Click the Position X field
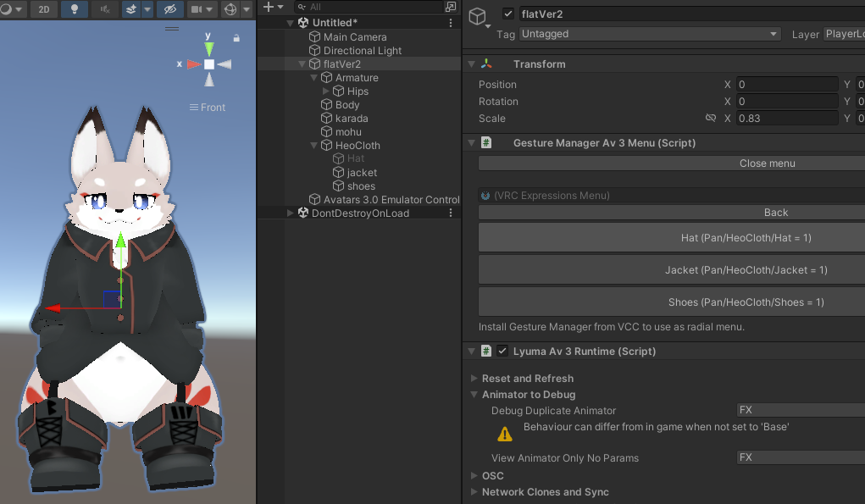Image resolution: width=865 pixels, height=504 pixels. pyautogui.click(x=787, y=85)
